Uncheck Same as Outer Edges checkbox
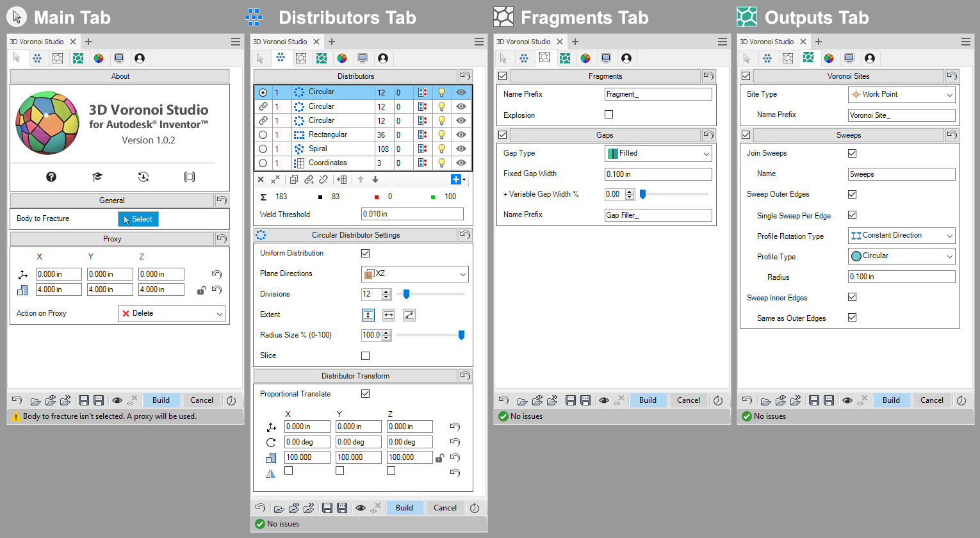The image size is (980, 538). click(x=853, y=318)
